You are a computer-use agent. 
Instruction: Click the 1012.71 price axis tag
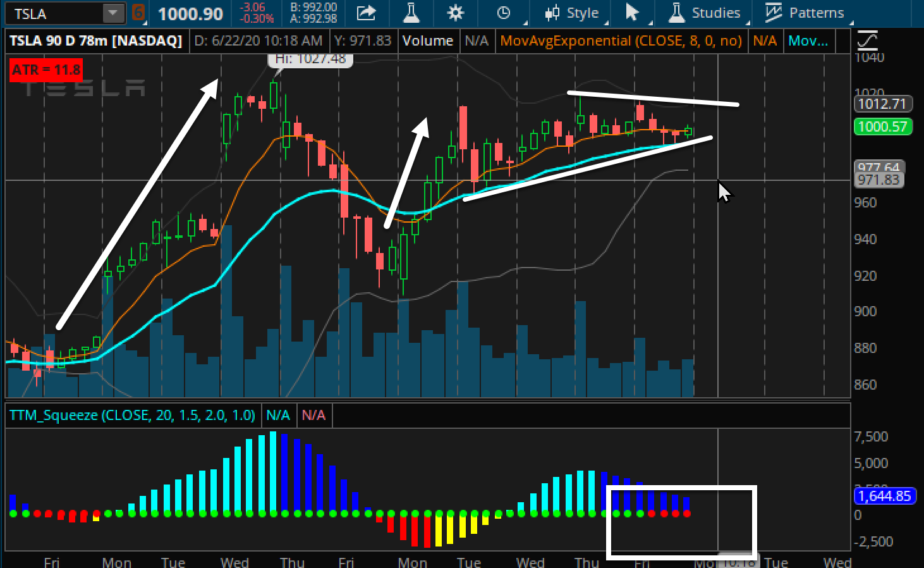882,104
